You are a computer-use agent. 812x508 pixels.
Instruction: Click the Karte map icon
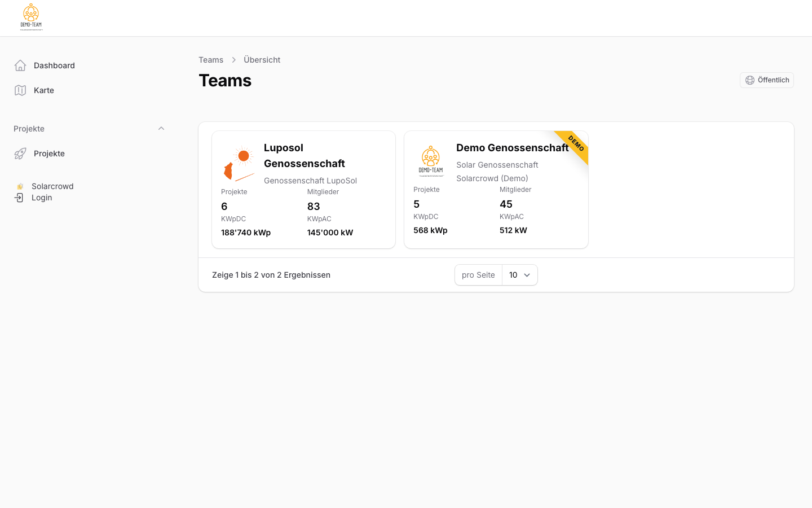[20, 90]
